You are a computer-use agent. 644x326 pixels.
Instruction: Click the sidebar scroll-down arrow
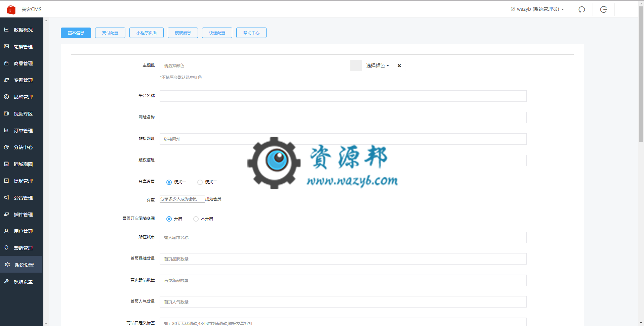pyautogui.click(x=46, y=323)
